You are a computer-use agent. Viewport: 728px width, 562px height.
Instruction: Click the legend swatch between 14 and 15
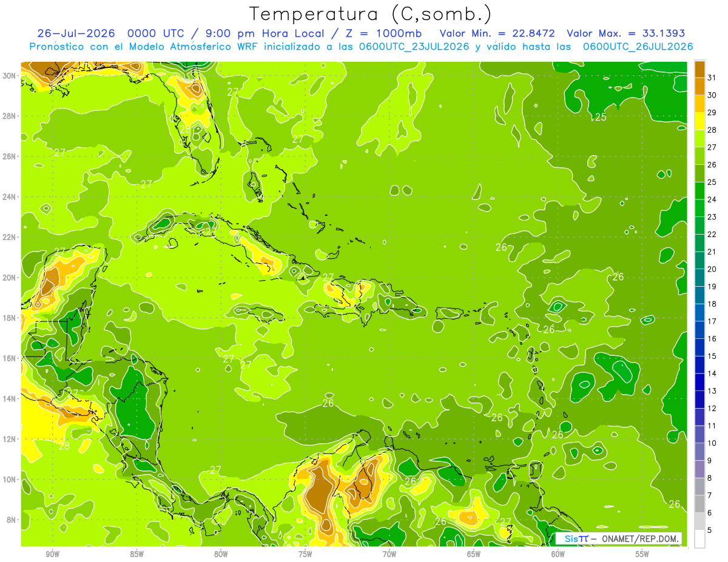click(700, 365)
